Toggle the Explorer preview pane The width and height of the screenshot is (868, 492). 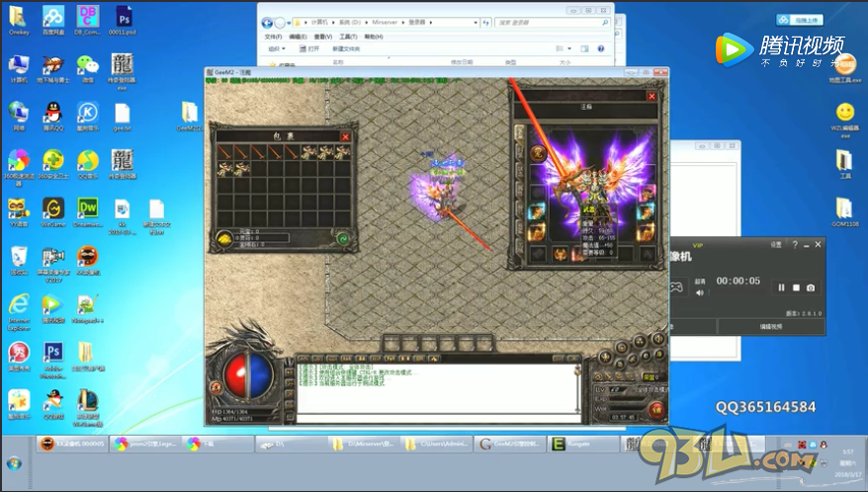(x=584, y=48)
